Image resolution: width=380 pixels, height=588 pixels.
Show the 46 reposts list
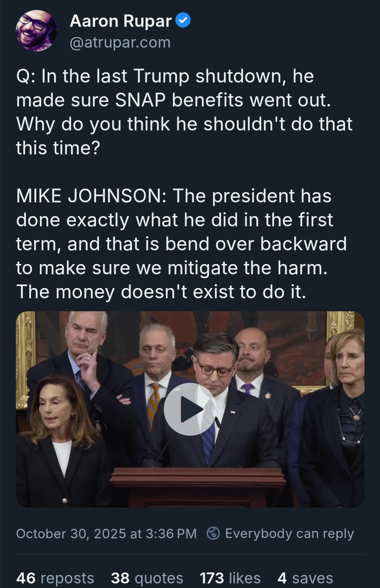coord(55,578)
